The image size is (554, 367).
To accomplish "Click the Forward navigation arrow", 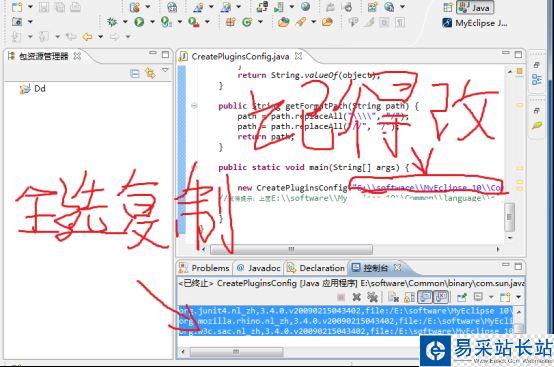I will [x=114, y=36].
